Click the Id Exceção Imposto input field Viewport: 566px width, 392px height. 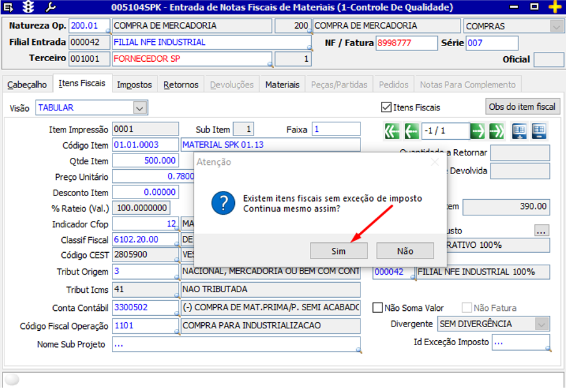pyautogui.click(x=520, y=342)
